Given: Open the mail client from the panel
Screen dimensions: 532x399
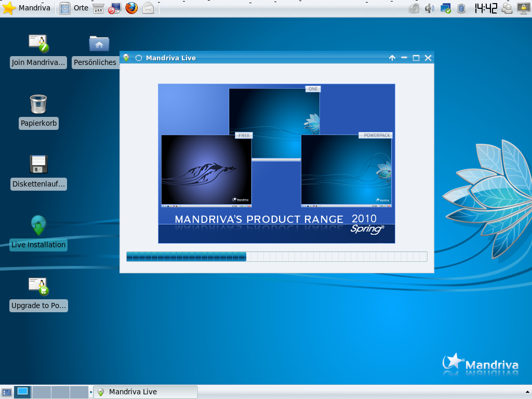Looking at the screenshot, I should click(x=148, y=8).
